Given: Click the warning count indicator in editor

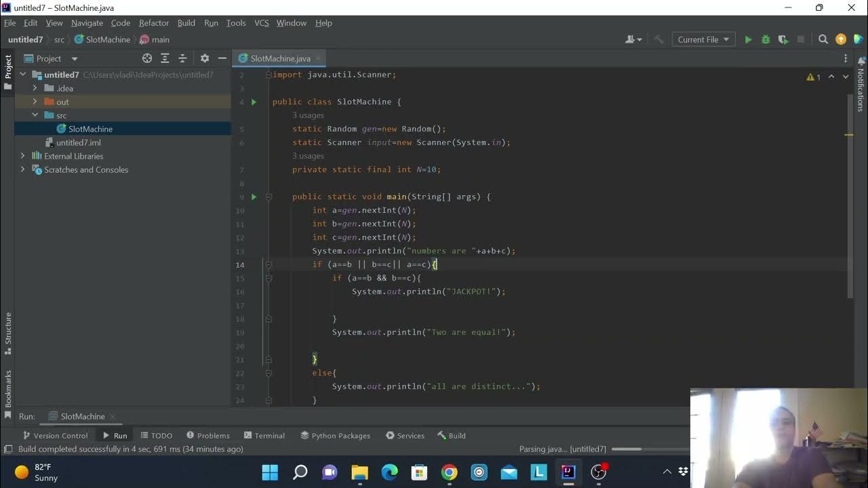Looking at the screenshot, I should [814, 77].
